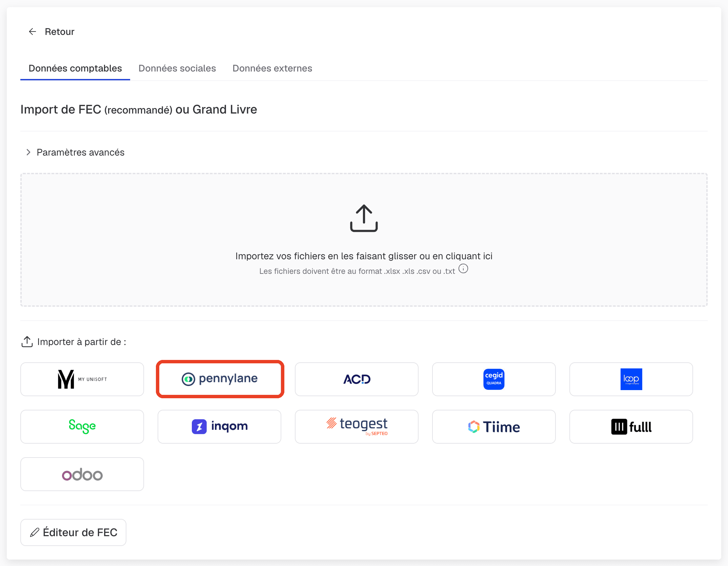Click the 'Paramètres avancés' label

click(x=81, y=152)
